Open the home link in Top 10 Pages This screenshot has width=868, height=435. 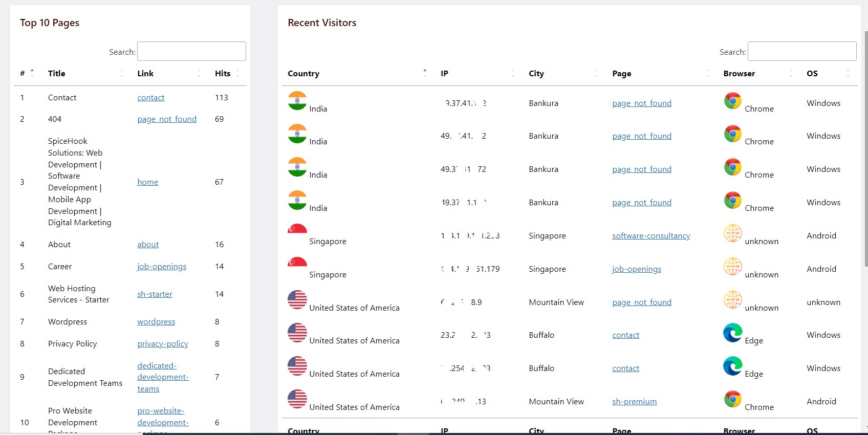pos(147,182)
